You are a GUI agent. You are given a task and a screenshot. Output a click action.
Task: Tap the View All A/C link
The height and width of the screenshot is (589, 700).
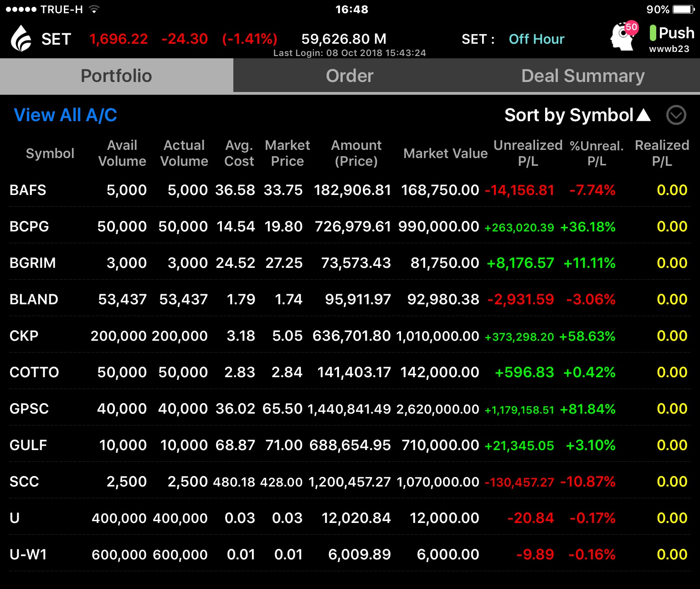click(x=65, y=115)
